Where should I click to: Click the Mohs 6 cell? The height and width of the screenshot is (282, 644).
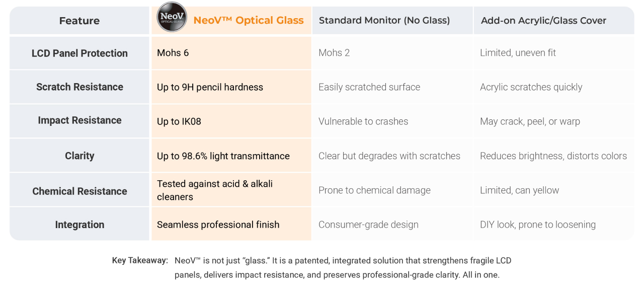173,53
